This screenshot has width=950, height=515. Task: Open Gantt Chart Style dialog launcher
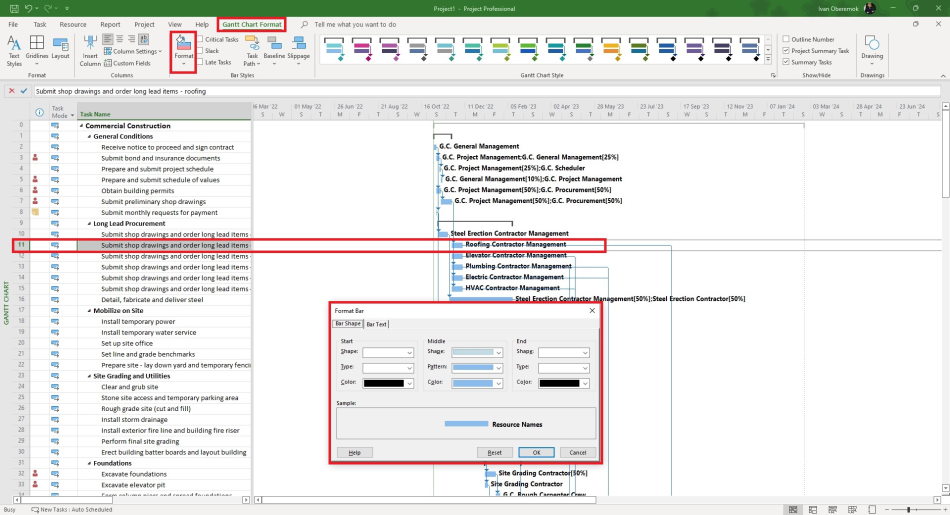773,76
